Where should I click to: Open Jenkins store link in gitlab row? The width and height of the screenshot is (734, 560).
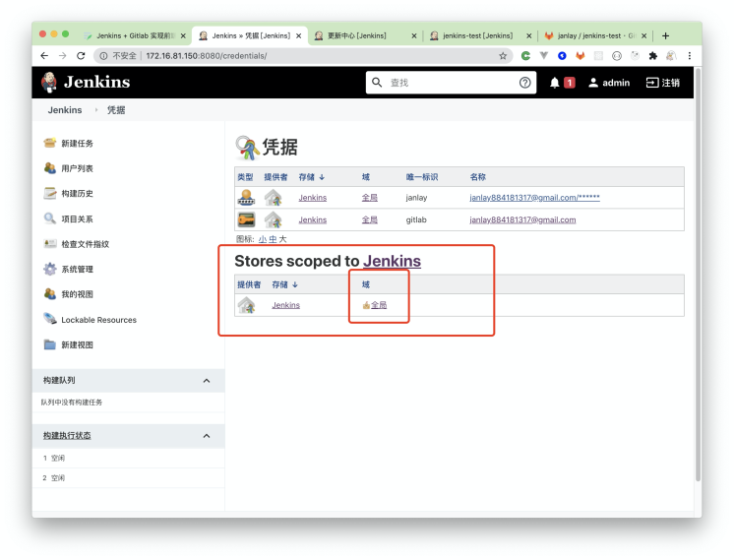(x=313, y=219)
